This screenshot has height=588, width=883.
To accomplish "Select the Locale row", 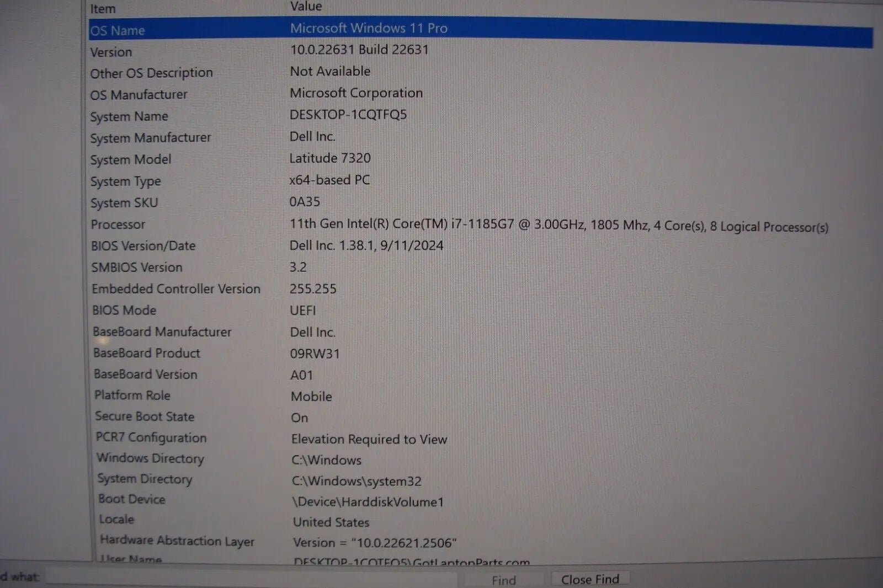I will tap(116, 520).
